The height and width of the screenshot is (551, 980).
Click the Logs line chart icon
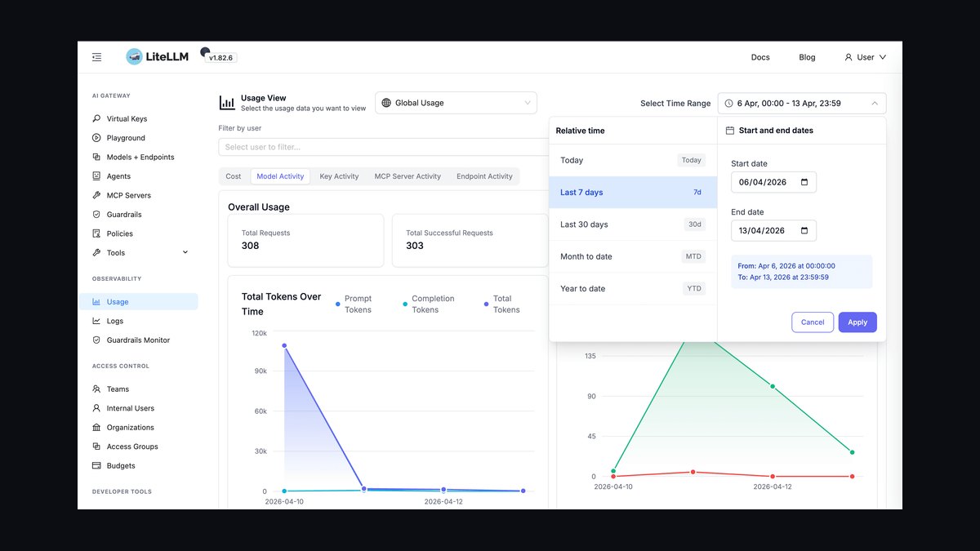pyautogui.click(x=96, y=322)
